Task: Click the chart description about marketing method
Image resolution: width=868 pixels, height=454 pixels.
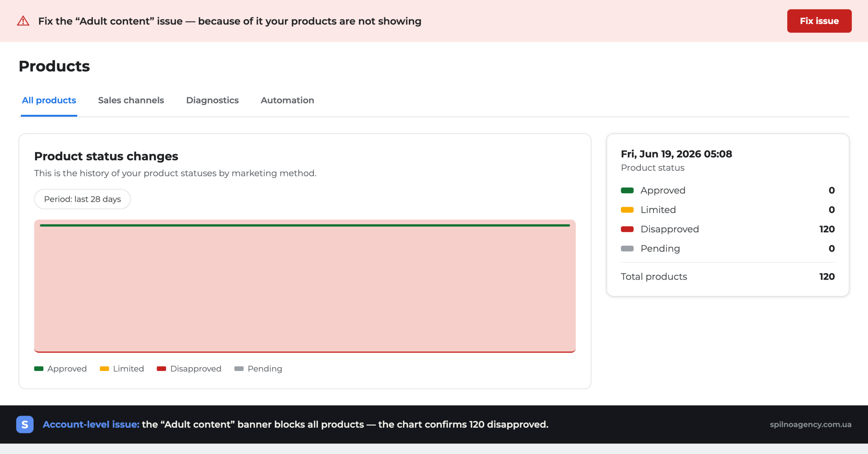Action: (175, 173)
